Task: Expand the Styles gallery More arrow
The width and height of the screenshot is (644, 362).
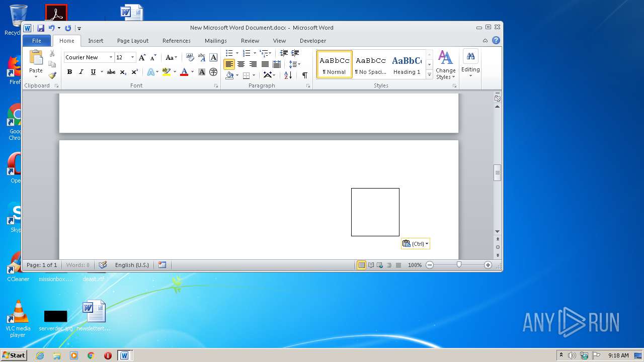Action: 429,74
